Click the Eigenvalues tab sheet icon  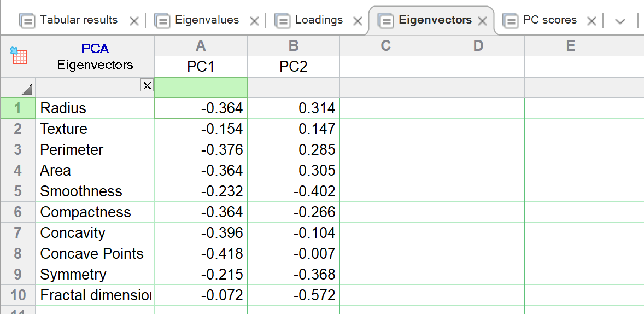[x=162, y=21]
